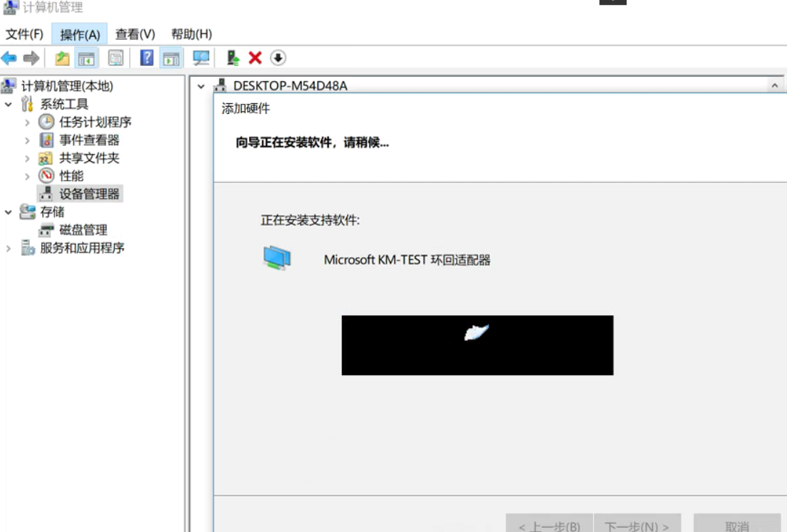The image size is (787, 532).
Task: Click the text Microsoft KM-TEST 环回适配器
Action: [407, 260]
